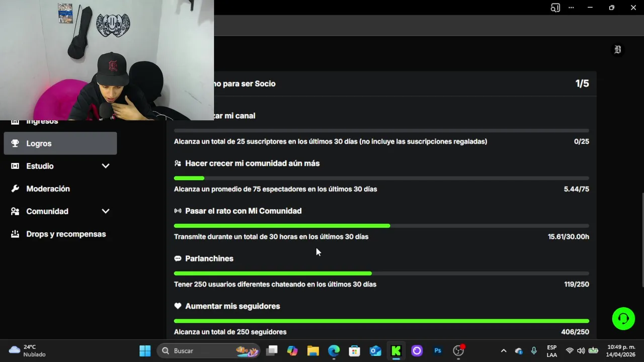Click the community icon beside Hacer crecer
This screenshot has height=362, width=644.
pyautogui.click(x=178, y=163)
